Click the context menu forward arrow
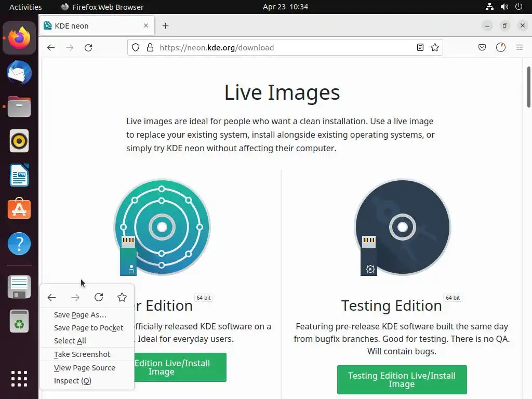The image size is (532, 399). [x=75, y=298]
